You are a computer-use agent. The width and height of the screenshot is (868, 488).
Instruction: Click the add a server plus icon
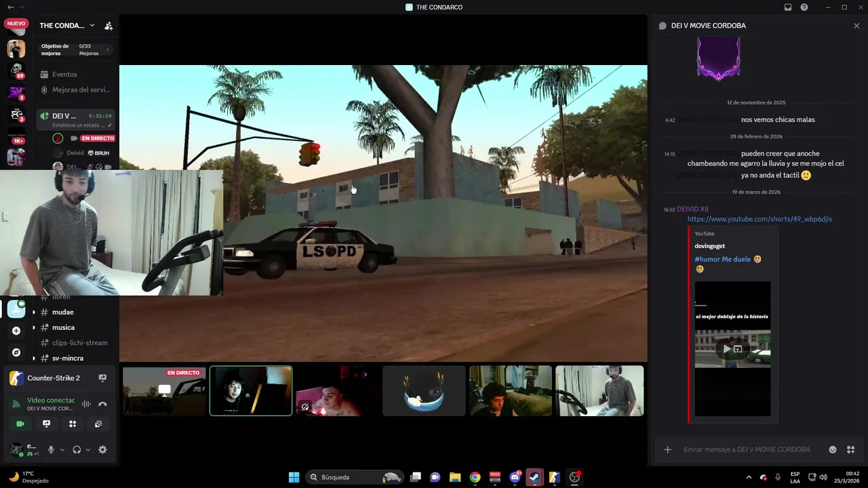pos(16,331)
